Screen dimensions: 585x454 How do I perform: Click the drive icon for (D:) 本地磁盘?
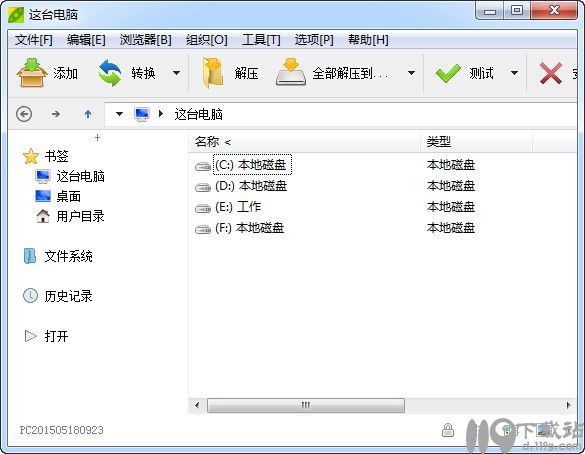coord(203,187)
